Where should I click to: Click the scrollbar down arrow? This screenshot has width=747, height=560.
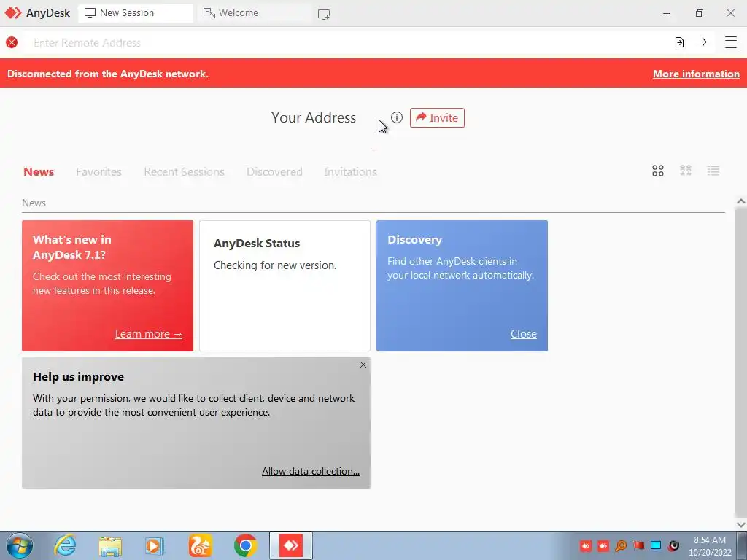pyautogui.click(x=741, y=525)
